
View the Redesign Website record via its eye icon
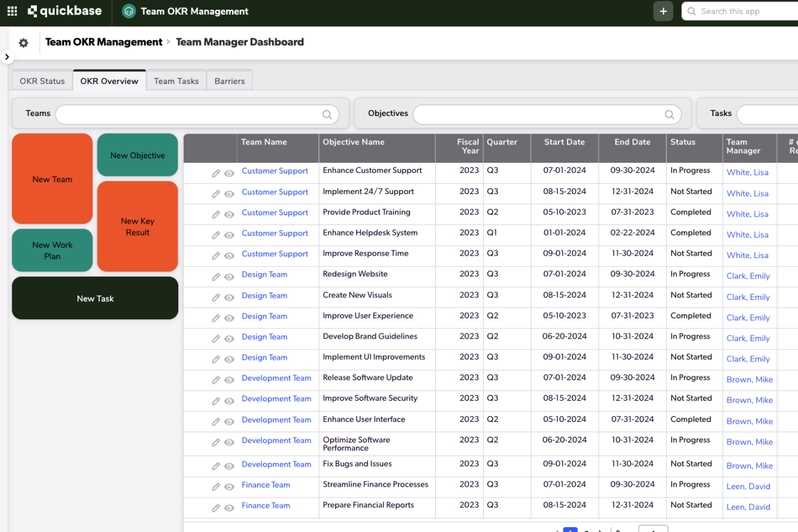point(229,277)
